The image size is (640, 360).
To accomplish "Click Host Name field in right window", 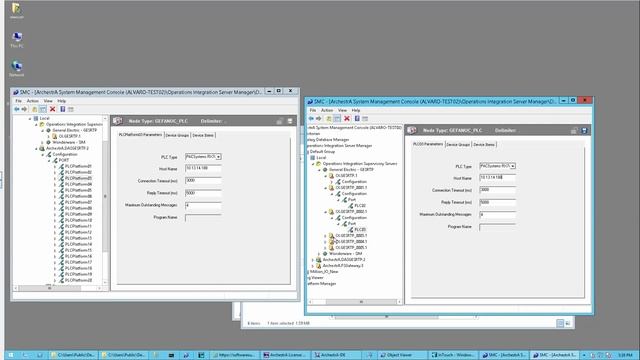I will (x=497, y=178).
